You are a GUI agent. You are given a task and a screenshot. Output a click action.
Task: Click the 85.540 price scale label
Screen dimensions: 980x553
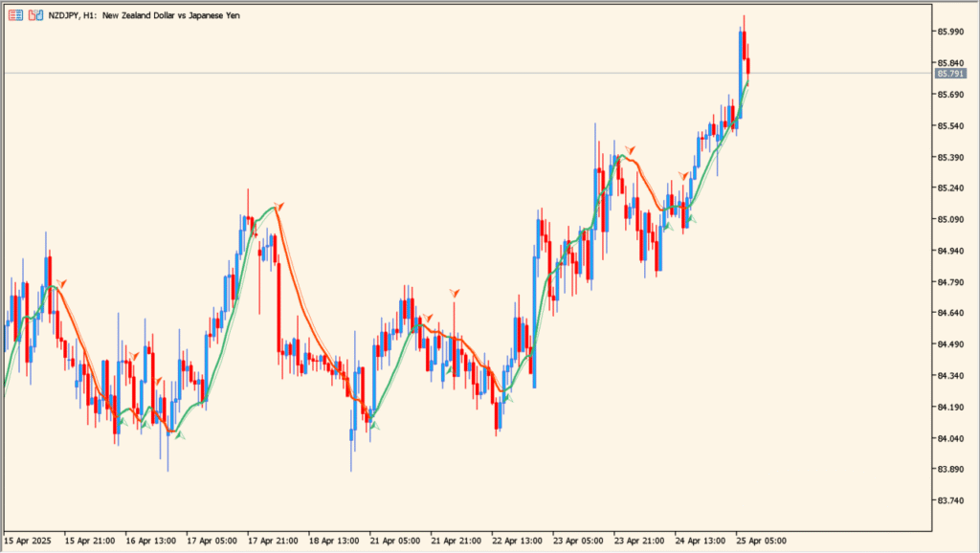click(x=950, y=125)
